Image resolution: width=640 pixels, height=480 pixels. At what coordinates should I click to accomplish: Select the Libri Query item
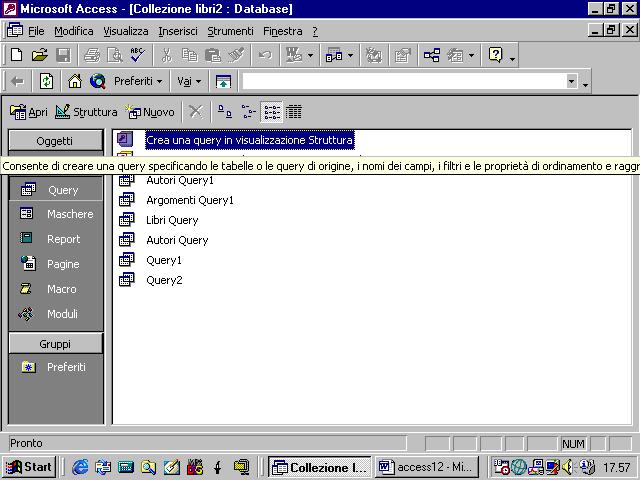pos(172,220)
